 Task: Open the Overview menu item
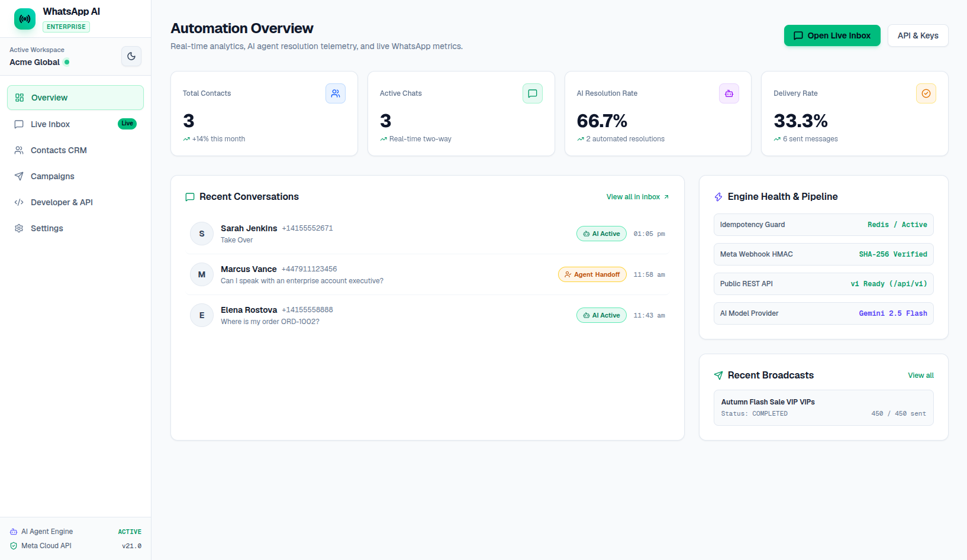tap(75, 98)
